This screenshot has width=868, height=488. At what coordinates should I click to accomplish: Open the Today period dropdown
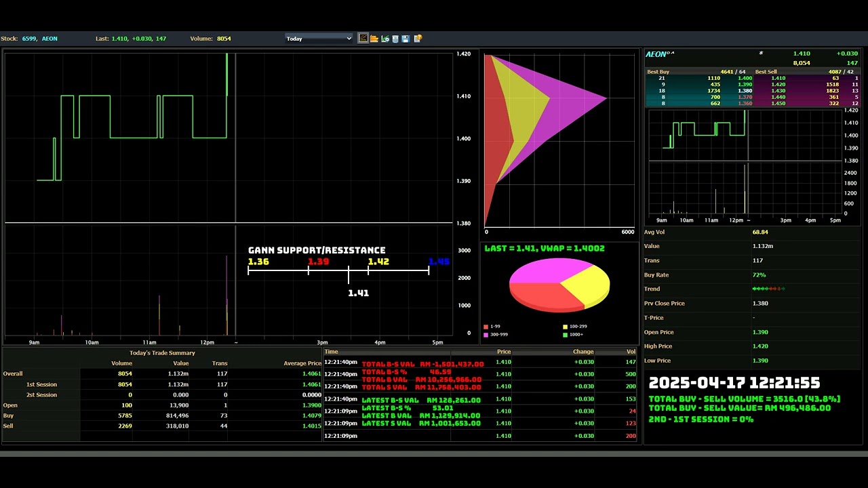tap(319, 39)
